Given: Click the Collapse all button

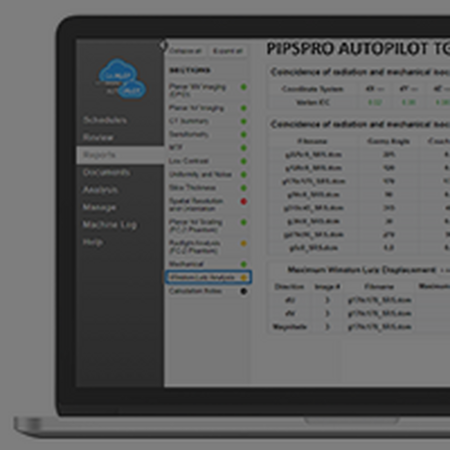Looking at the screenshot, I should pos(185,51).
